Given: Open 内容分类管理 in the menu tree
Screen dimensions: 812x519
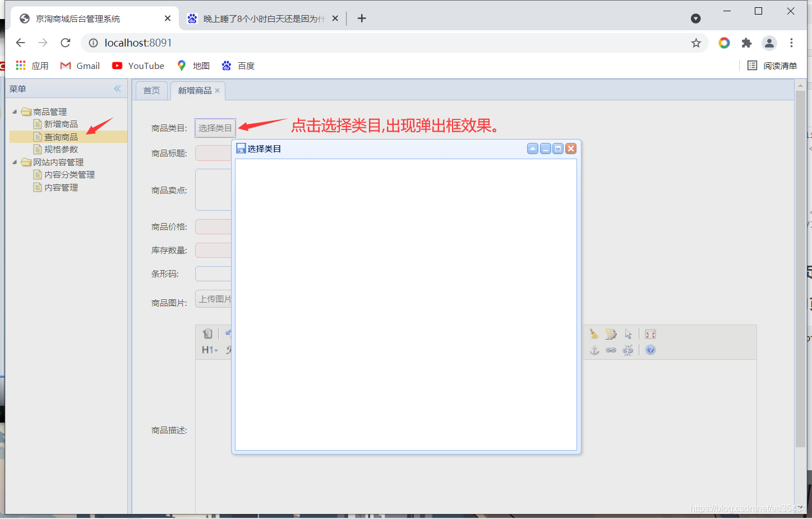Looking at the screenshot, I should click(69, 174).
